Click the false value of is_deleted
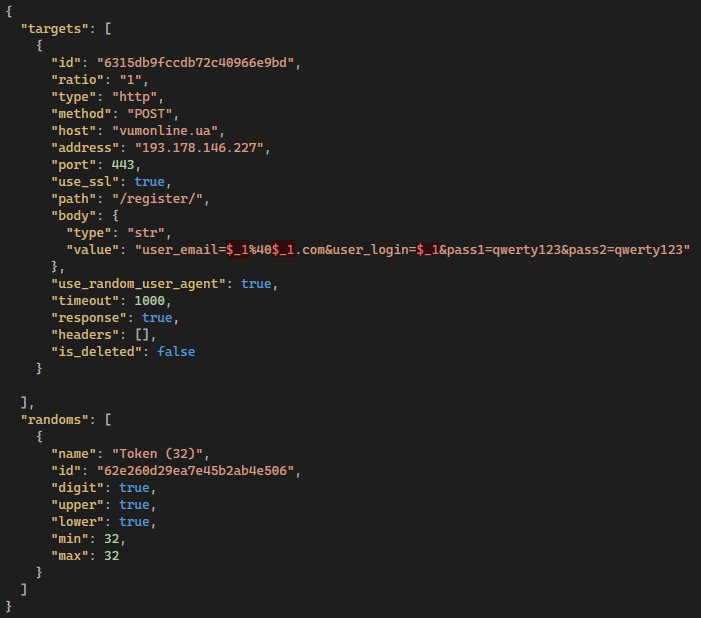 click(x=176, y=351)
